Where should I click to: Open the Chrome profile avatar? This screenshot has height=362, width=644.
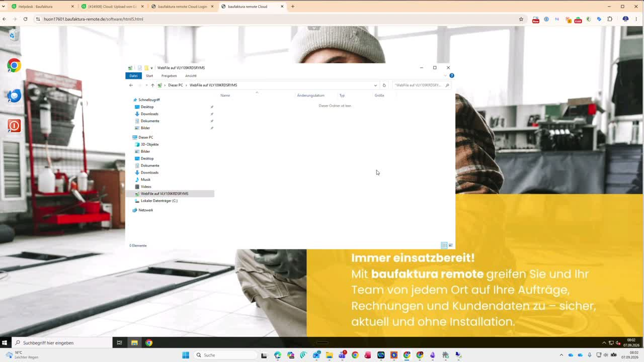coord(625,19)
